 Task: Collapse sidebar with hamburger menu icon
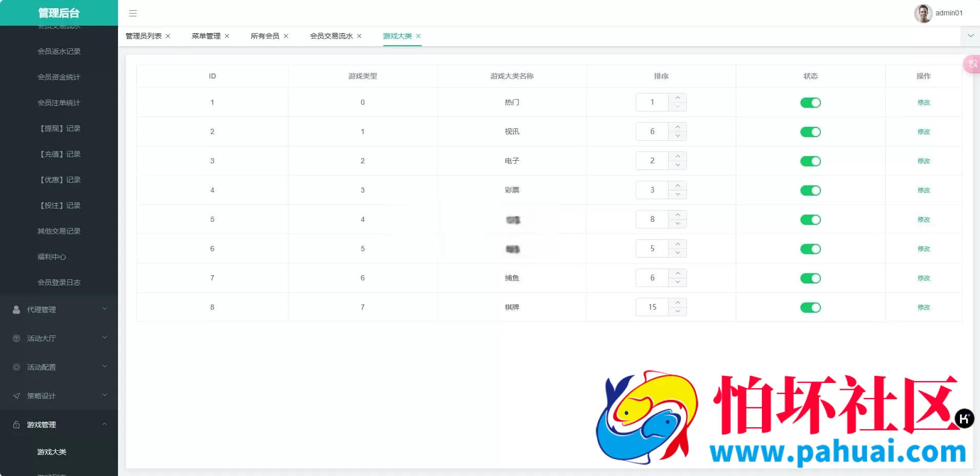[133, 13]
